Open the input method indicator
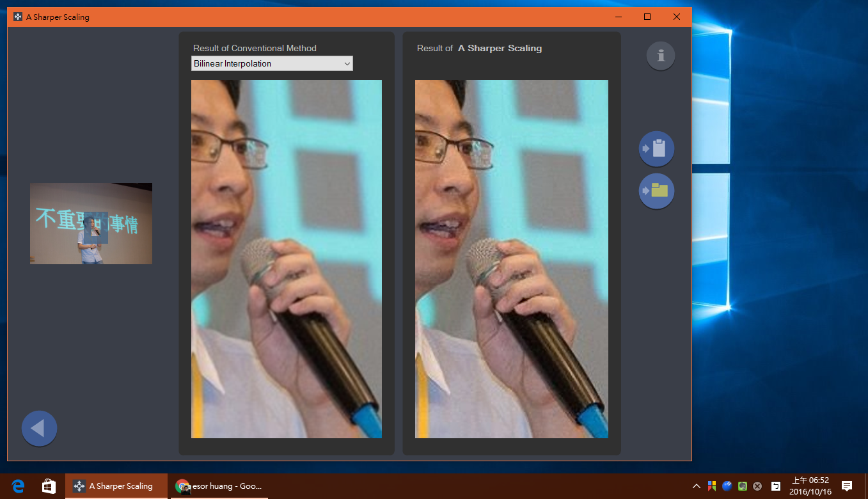Image resolution: width=868 pixels, height=499 pixels. click(x=775, y=486)
